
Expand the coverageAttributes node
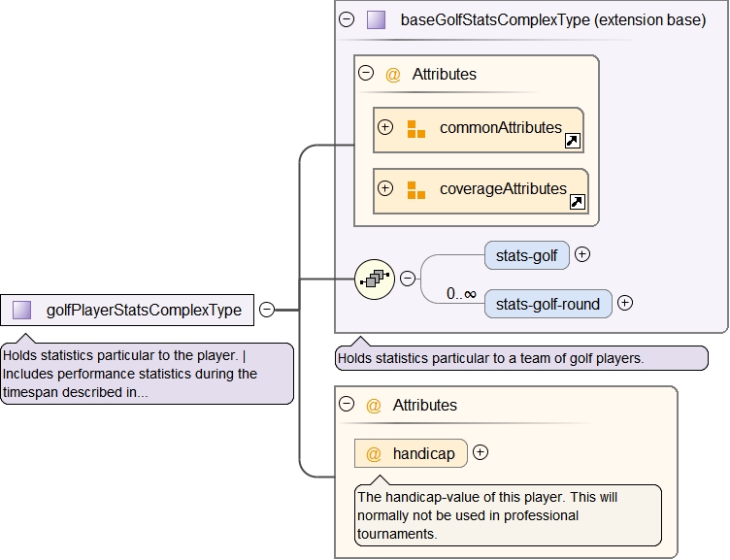coord(385,189)
